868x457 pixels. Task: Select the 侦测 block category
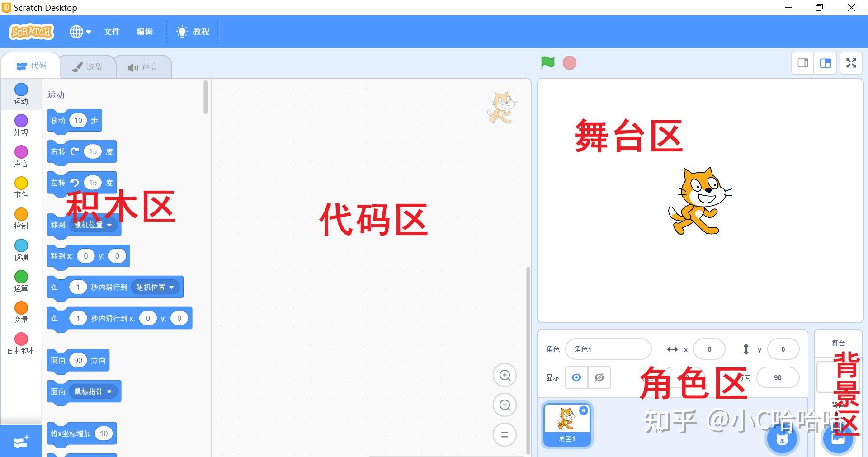(x=21, y=250)
